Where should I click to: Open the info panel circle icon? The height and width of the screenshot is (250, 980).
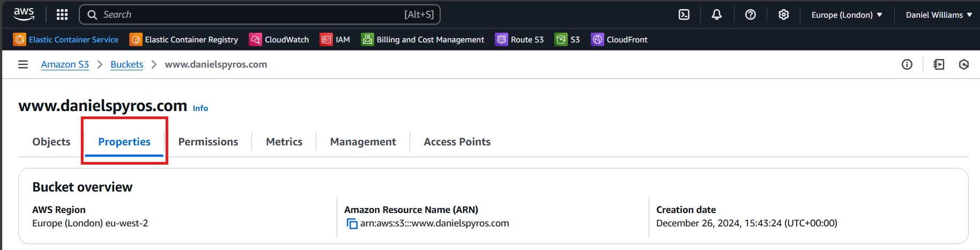907,64
